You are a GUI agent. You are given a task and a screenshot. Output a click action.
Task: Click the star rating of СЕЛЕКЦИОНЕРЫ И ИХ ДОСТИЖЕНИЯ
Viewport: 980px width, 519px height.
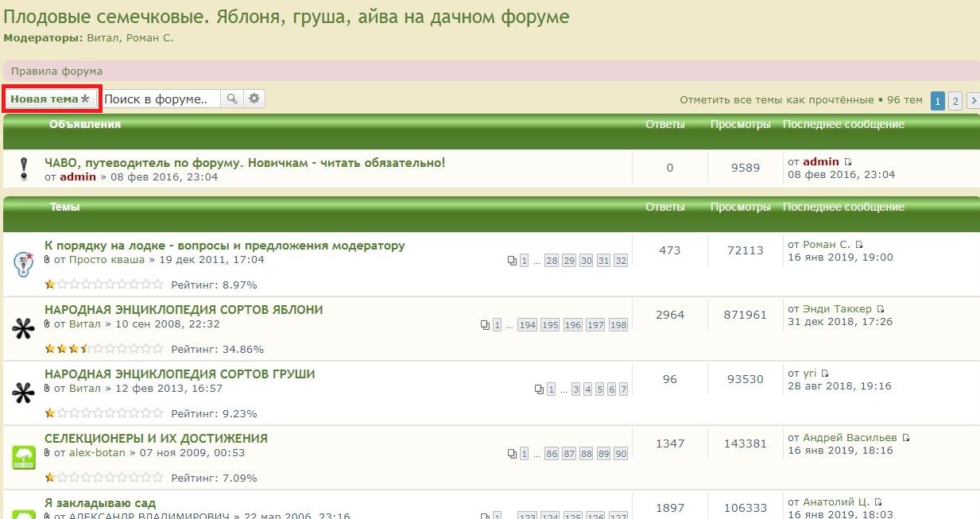pyautogui.click(x=103, y=478)
